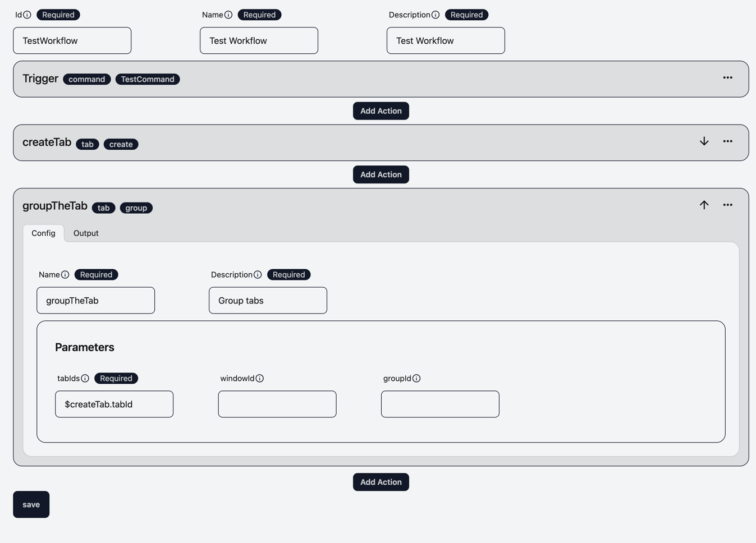Click the Required badge next to Id

[x=58, y=15]
